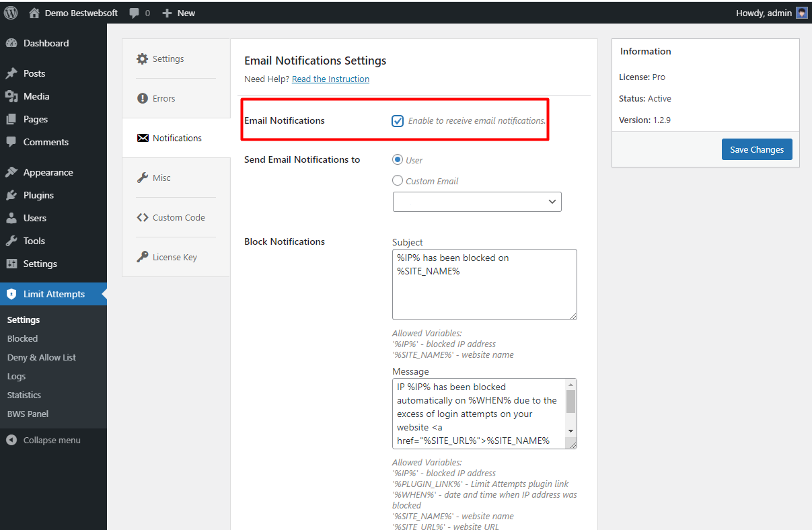Click the Custom Code brackets icon

(x=142, y=217)
